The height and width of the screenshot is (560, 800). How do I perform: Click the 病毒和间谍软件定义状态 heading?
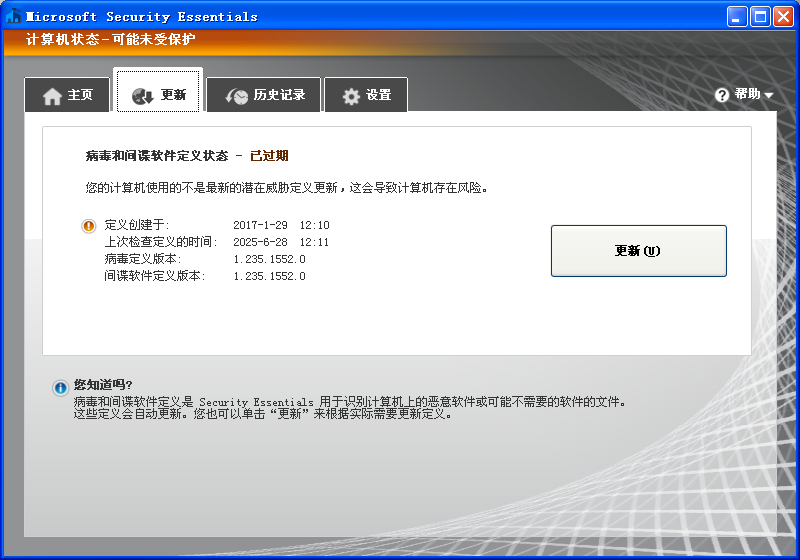click(x=157, y=156)
